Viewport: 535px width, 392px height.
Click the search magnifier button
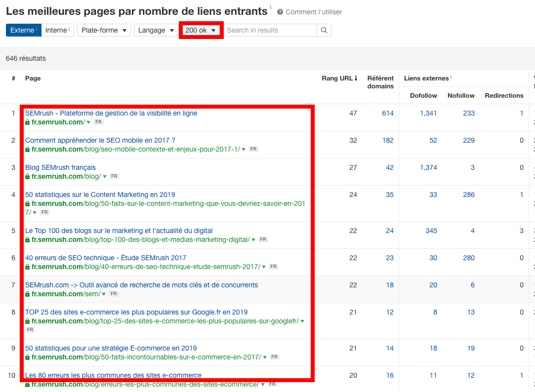pos(324,30)
